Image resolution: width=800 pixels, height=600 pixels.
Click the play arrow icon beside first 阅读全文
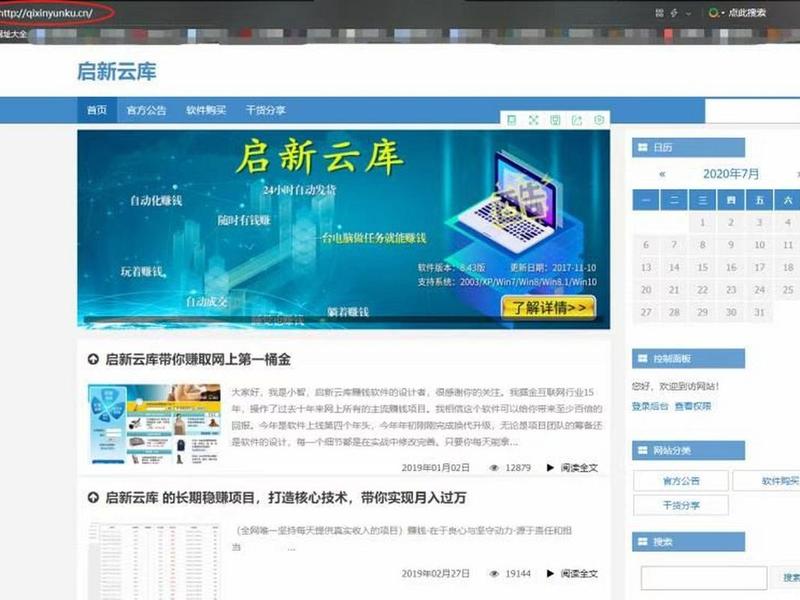tap(550, 467)
